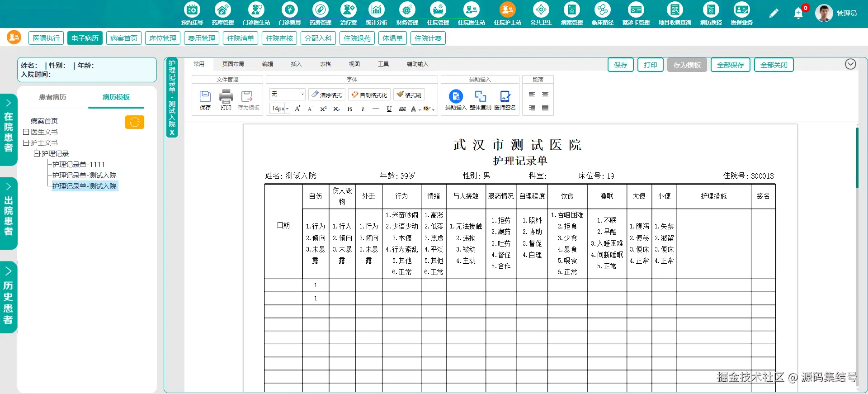Open the notification bell
Viewport: 868px width, 394px height.
point(798,14)
